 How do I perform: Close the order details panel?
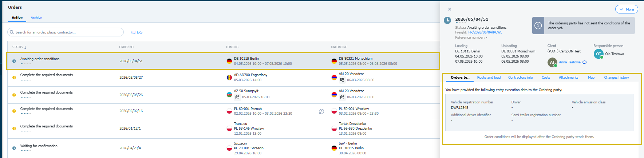point(450,9)
